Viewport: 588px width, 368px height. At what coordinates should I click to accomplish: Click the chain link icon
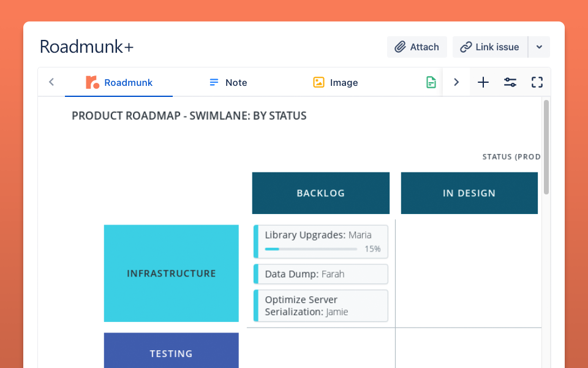pyautogui.click(x=466, y=47)
